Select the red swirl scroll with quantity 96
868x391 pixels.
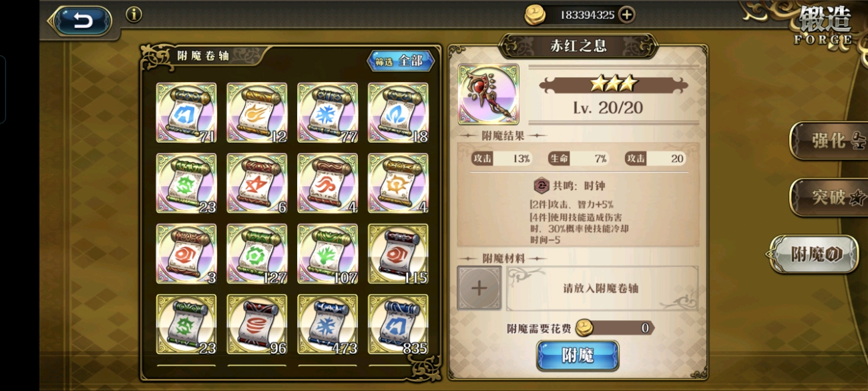click(257, 324)
